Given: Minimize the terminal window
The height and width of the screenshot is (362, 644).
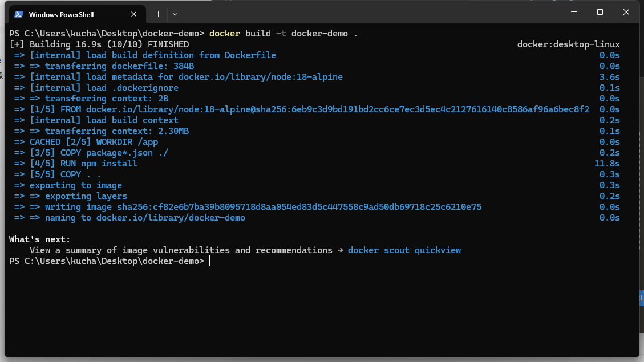Looking at the screenshot, I should 574,12.
